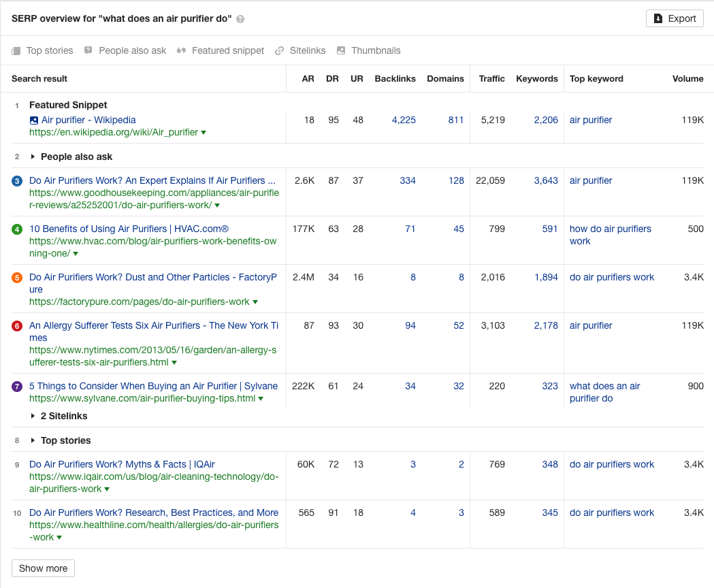Expand the 2 Sitelinks row
This screenshot has height=588, width=714.
point(33,416)
